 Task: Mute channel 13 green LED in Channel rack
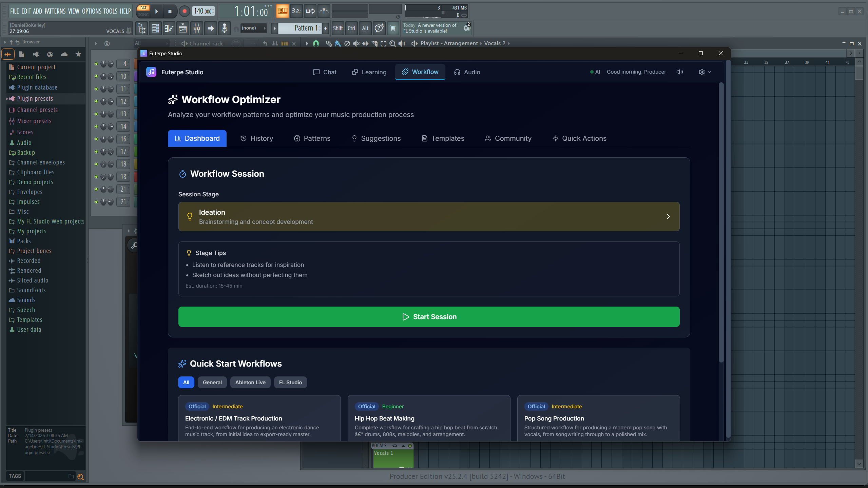coord(96,114)
